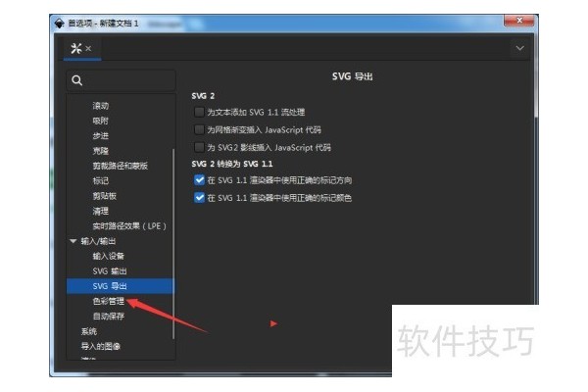
Task: Uncheck SVG 1.1 渲染器 正确的标记颜色 option
Action: (199, 197)
